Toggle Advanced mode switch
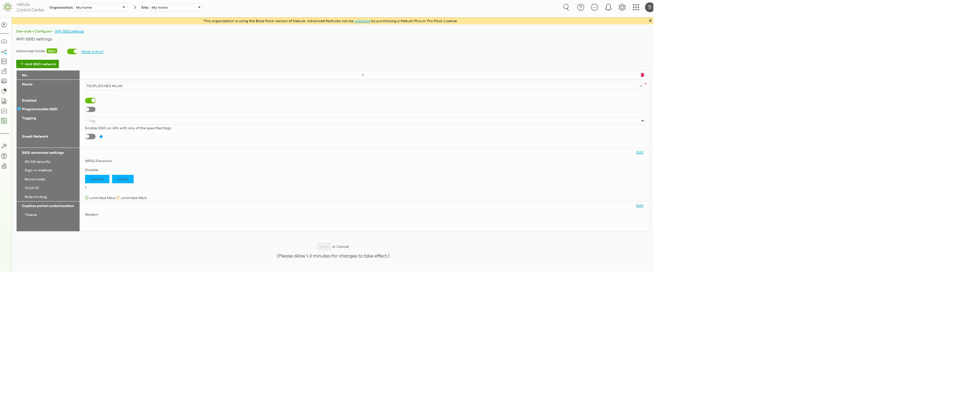Viewport: 980px width, 412px height. click(x=72, y=52)
